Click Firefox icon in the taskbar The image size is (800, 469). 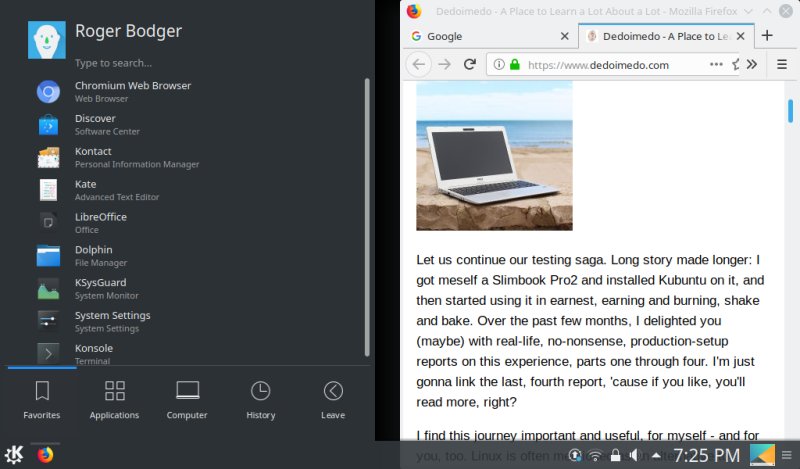[45, 454]
